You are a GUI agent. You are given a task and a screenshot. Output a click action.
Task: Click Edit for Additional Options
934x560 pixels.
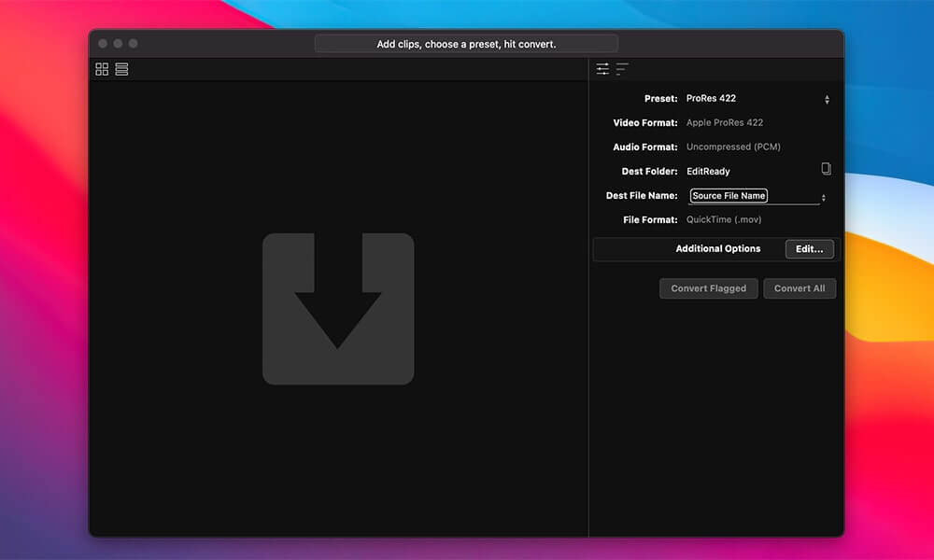(x=809, y=249)
